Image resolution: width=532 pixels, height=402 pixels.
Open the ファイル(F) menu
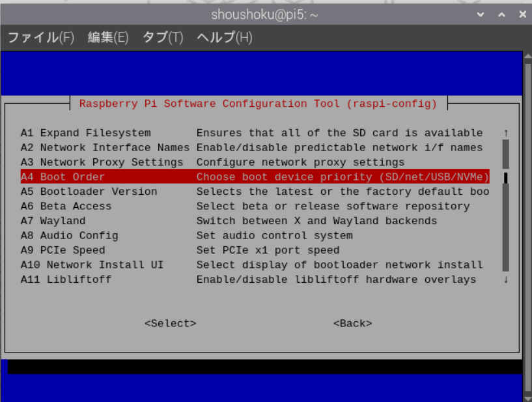tap(40, 37)
